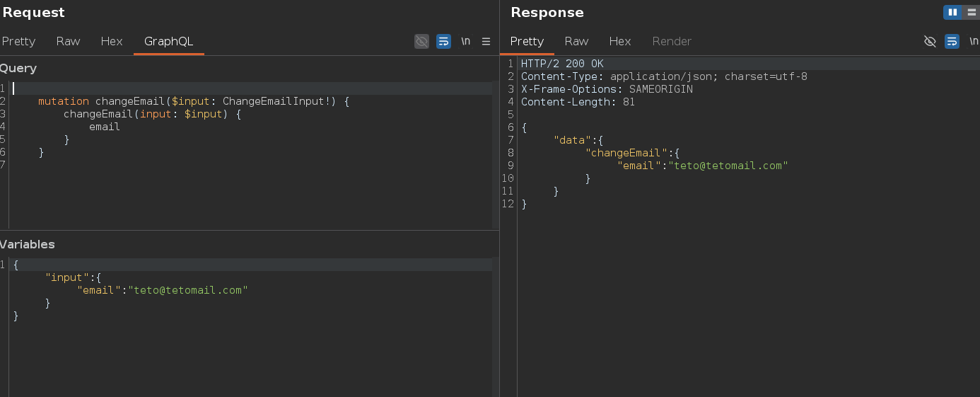Image resolution: width=980 pixels, height=397 pixels.
Task: Click the Variables section heading
Action: click(28, 244)
